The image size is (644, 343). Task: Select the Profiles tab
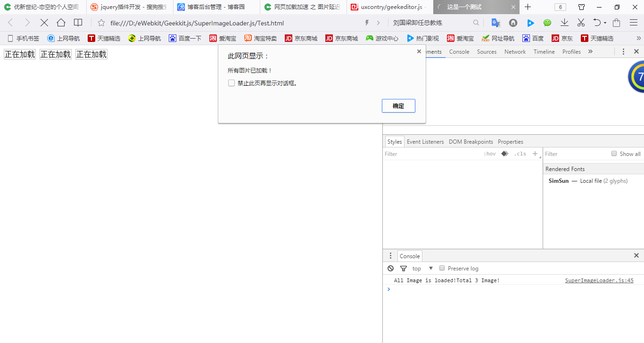pyautogui.click(x=571, y=52)
